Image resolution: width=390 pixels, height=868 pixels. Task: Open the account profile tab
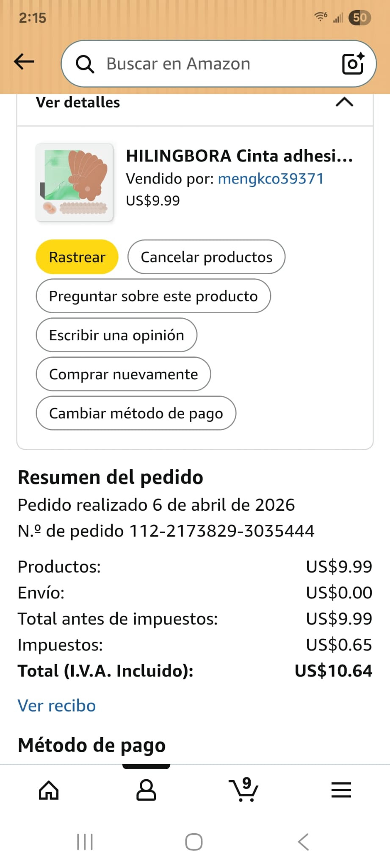tap(146, 790)
